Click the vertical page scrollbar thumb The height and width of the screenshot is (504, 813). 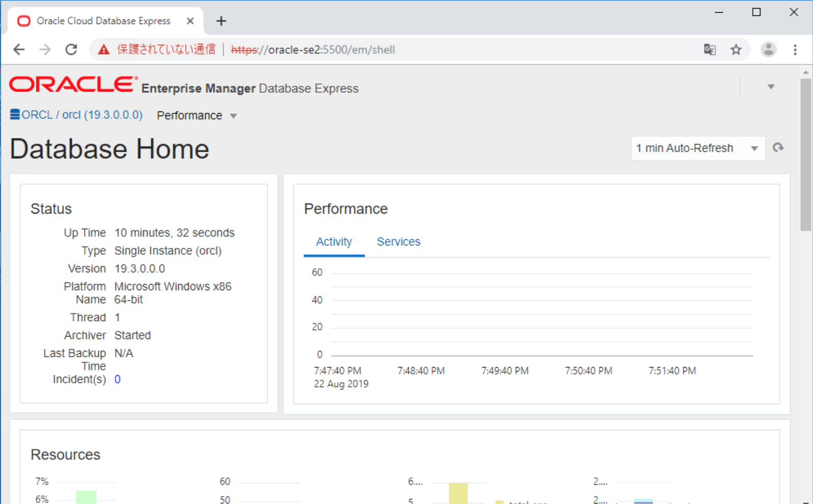(x=805, y=153)
